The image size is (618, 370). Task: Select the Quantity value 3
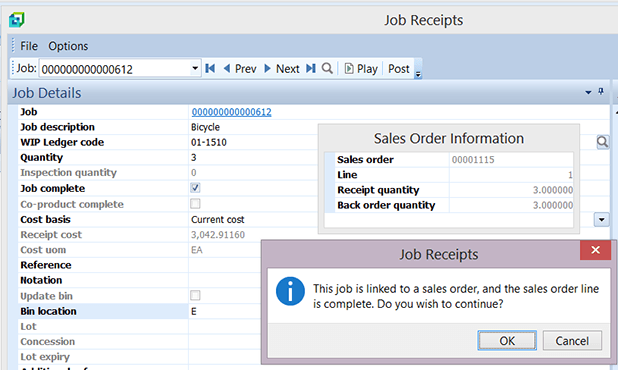pyautogui.click(x=194, y=158)
